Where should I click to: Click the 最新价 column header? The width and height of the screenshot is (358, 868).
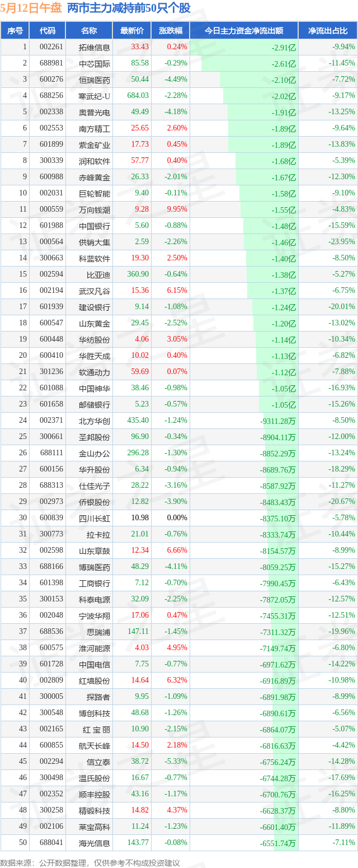pos(131,31)
